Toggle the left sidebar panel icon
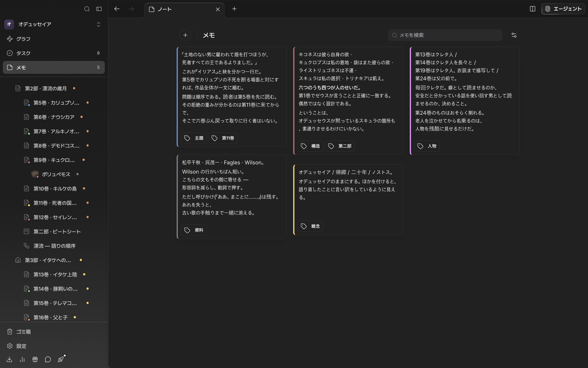Viewport: 588px width, 368px height. 99,9
